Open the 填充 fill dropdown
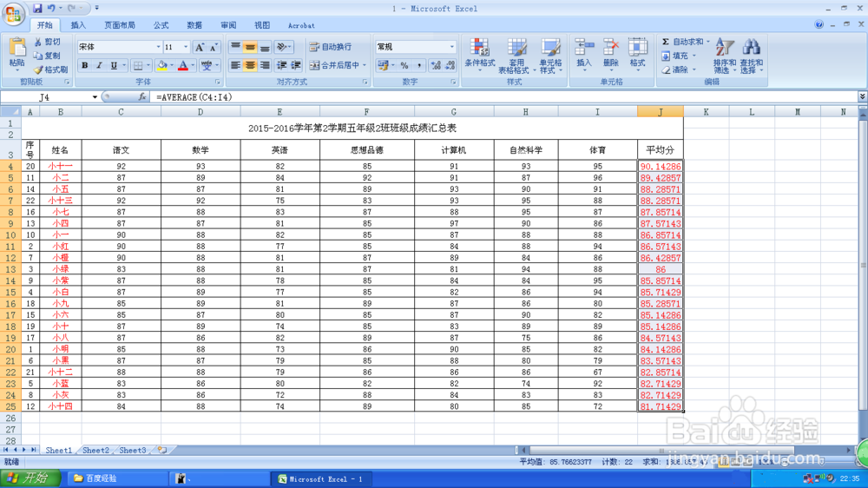This screenshot has height=488, width=868. click(679, 56)
